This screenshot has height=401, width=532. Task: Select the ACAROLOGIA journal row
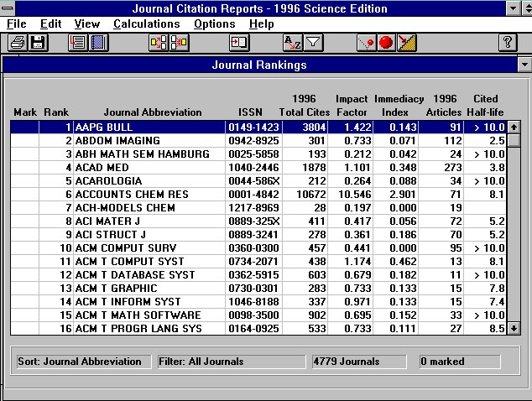258,181
